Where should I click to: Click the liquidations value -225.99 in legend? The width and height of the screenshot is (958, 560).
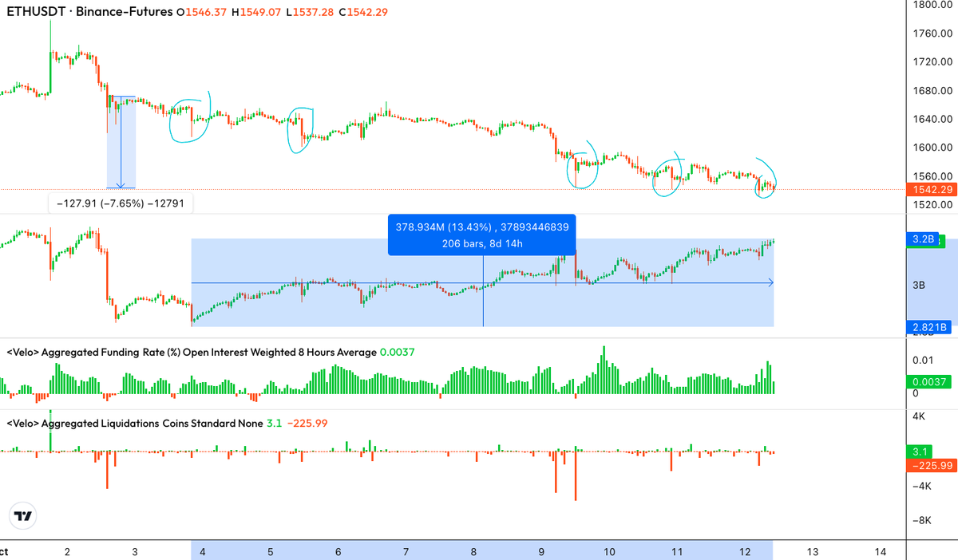307,423
